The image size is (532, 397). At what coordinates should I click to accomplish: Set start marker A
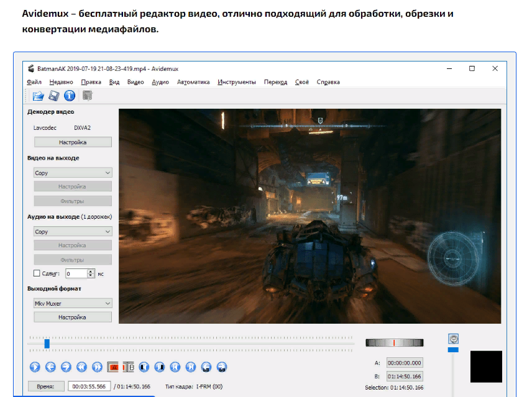coord(112,367)
